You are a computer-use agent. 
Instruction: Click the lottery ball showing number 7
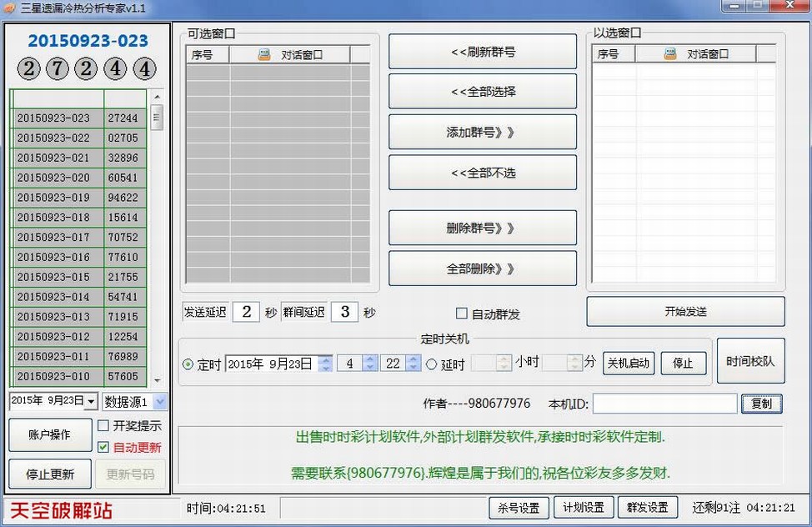tap(58, 68)
